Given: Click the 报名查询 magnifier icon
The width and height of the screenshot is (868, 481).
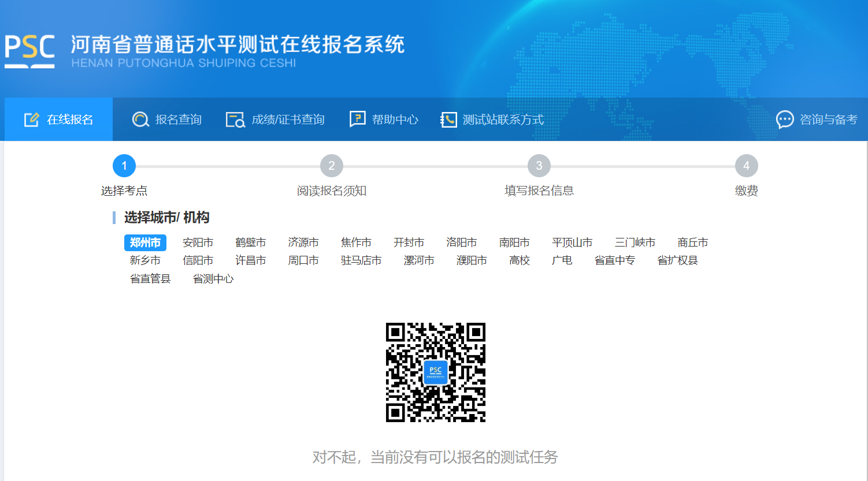Looking at the screenshot, I should (140, 120).
